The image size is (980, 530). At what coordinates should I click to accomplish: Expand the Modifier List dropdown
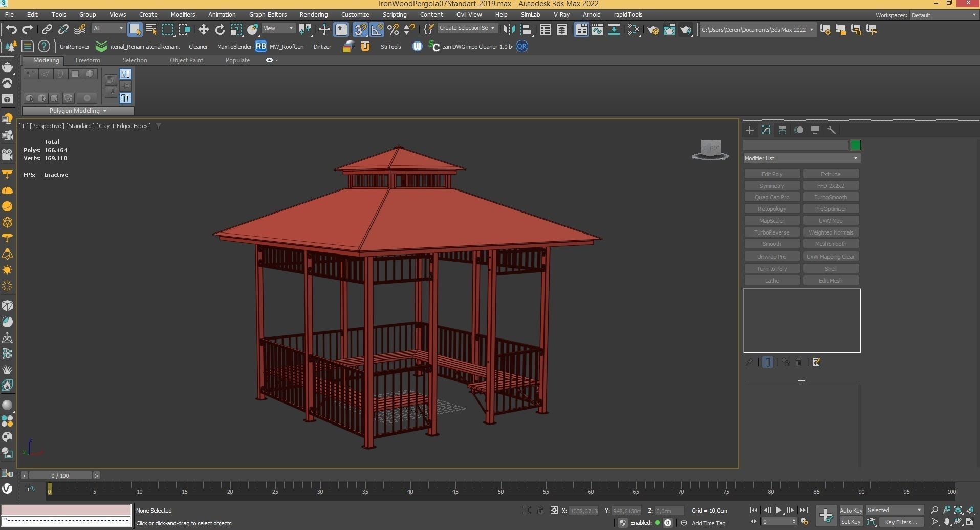pyautogui.click(x=801, y=158)
